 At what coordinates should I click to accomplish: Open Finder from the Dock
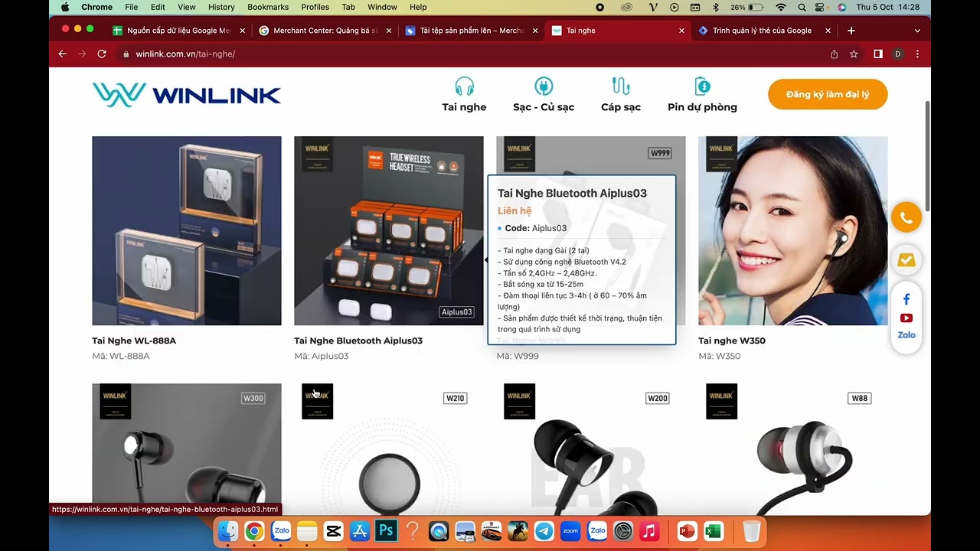[x=228, y=530]
